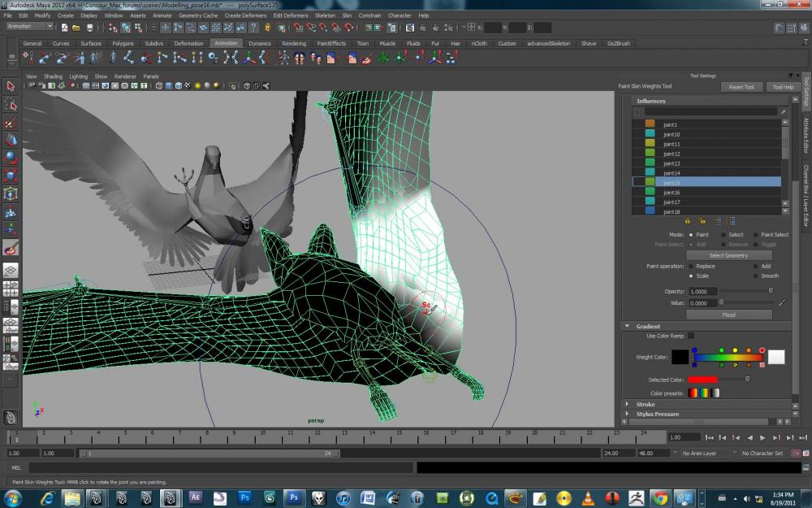Image resolution: width=812 pixels, height=508 pixels.
Task: Click the Save scene icon
Action: (89, 27)
